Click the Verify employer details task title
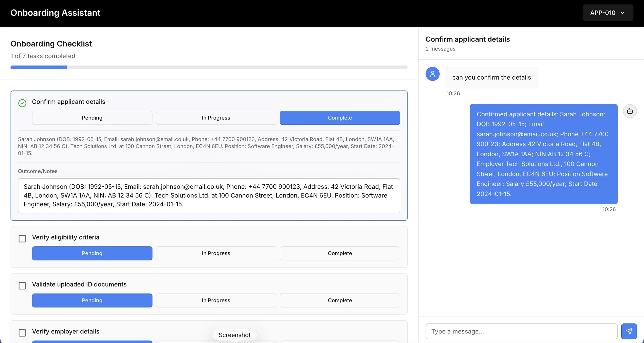Viewport: 644px width, 343px height. coord(65,331)
